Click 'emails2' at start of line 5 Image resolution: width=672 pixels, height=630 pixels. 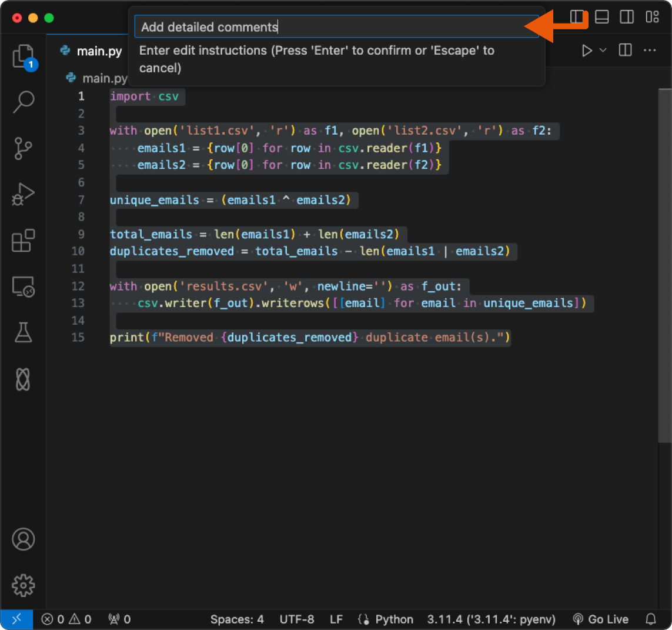[162, 165]
